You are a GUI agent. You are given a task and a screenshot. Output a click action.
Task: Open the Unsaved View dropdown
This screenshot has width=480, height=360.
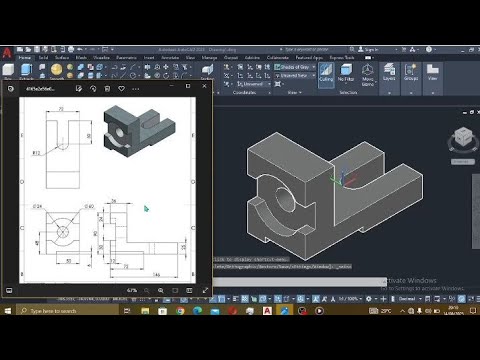pyautogui.click(x=295, y=76)
